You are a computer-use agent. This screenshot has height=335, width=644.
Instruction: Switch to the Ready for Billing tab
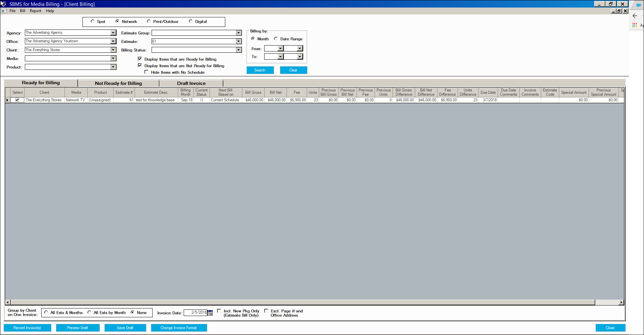pyautogui.click(x=41, y=83)
